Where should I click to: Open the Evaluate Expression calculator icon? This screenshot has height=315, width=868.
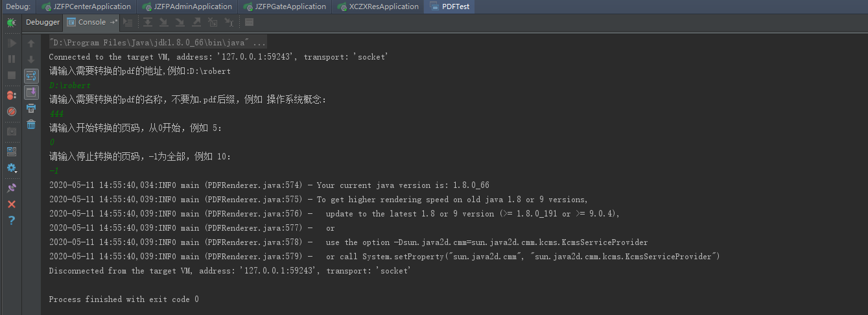coord(249,22)
